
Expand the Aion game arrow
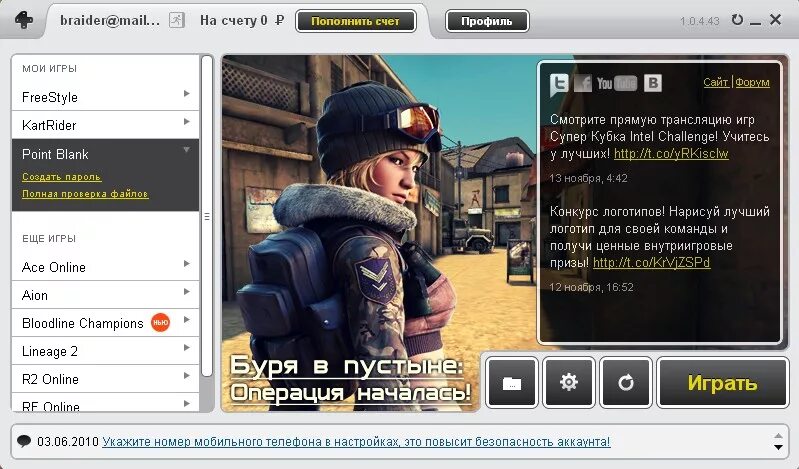[x=187, y=292]
